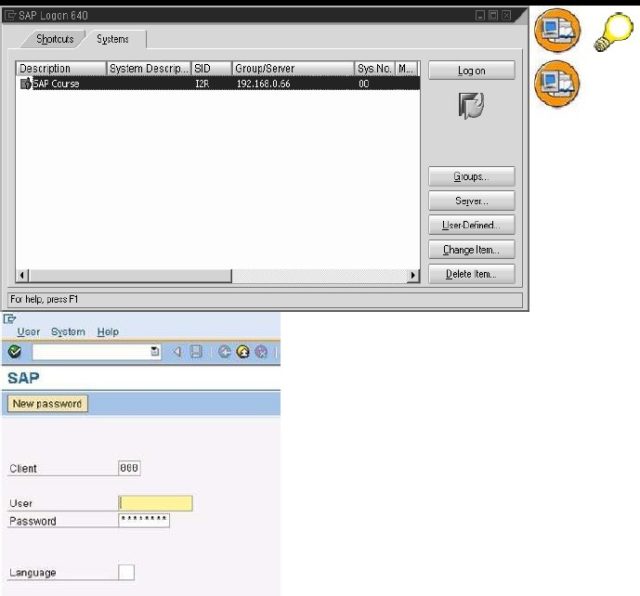Click the 00 system number cell
This screenshot has height=596, width=640.
tap(364, 84)
